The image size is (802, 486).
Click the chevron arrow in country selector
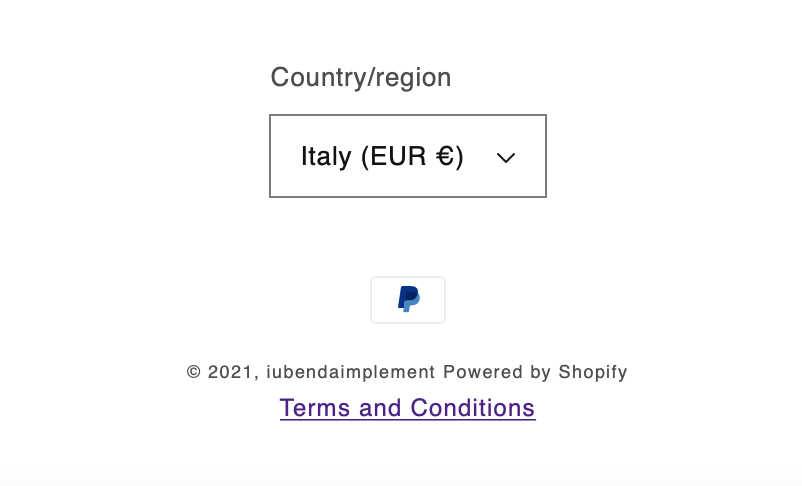506,157
